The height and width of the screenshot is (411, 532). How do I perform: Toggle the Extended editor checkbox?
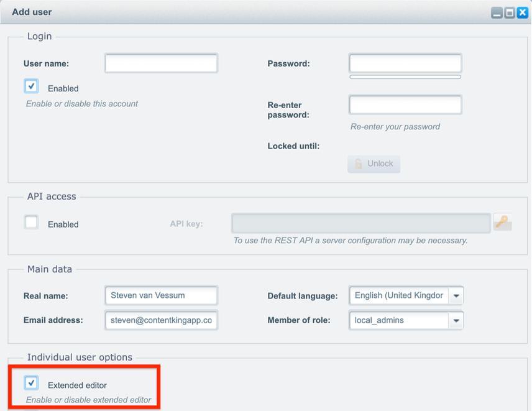click(x=31, y=383)
